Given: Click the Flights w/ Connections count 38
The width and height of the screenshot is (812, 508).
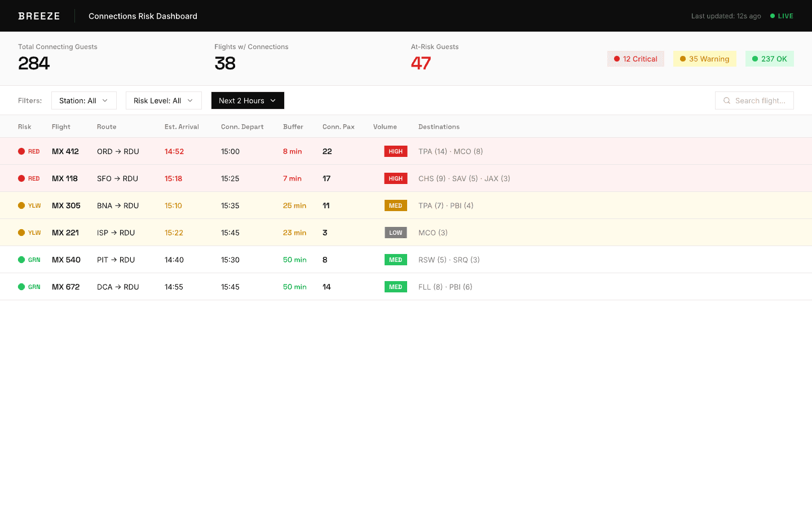Looking at the screenshot, I should [225, 63].
